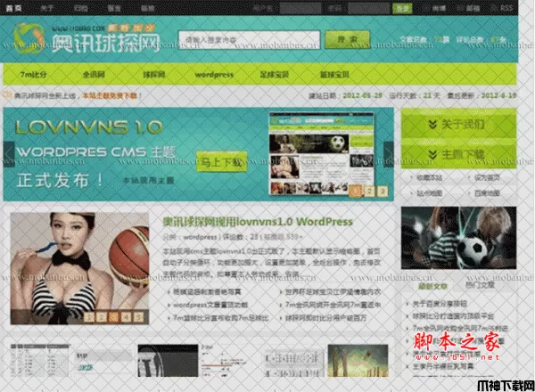Screen dimensions: 535x392
Task: Open the 球探网即时比分用户破百万 list link
Action: coord(325,318)
